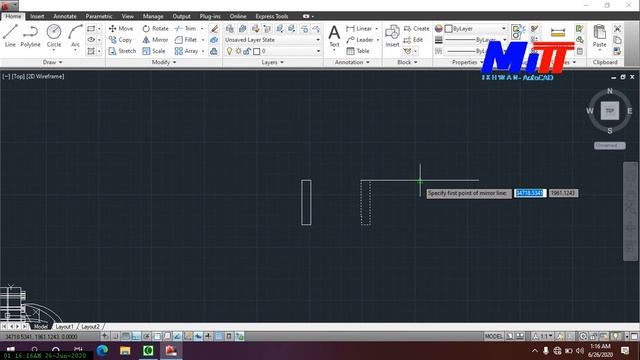This screenshot has width=640, height=360.
Task: Activate the Rotate command
Action: 156,29
